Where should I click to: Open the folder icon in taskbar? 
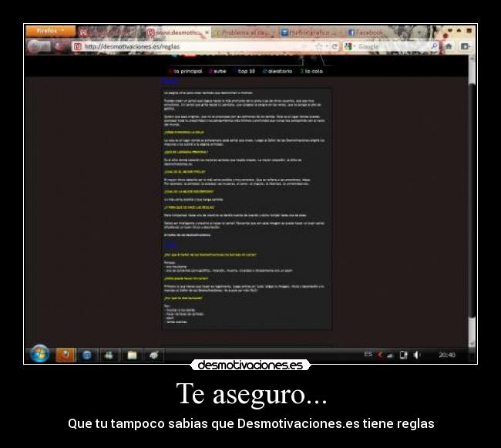pyautogui.click(x=132, y=355)
